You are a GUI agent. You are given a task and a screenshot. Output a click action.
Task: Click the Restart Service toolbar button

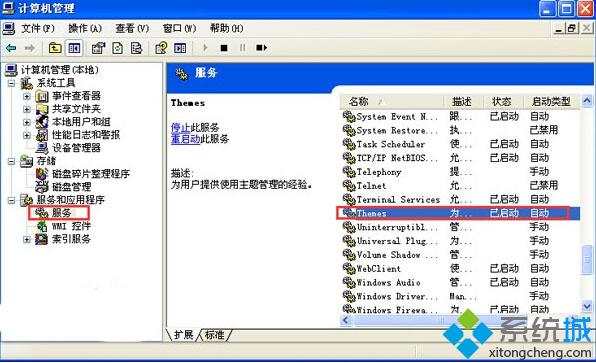point(262,48)
